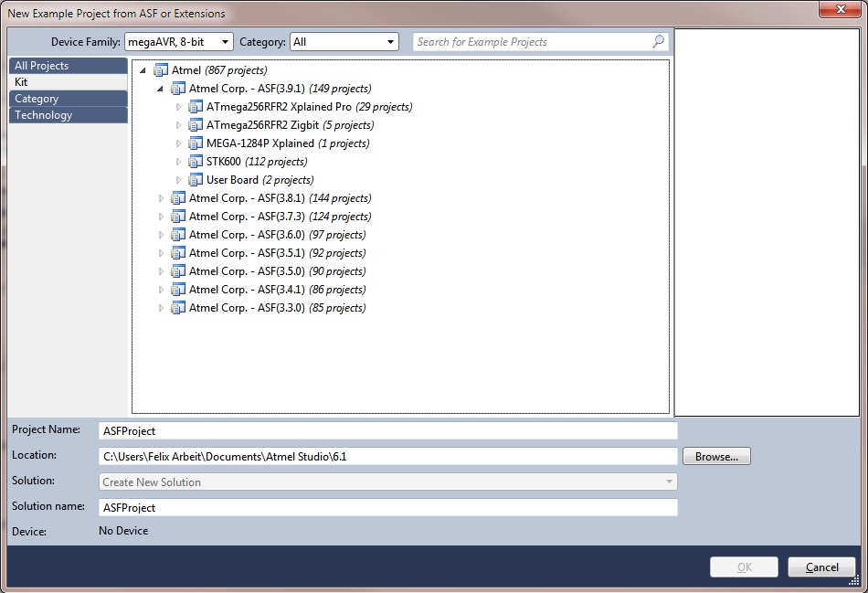This screenshot has width=868, height=593.
Task: Expand the ASF(3.4.1) node
Action: coord(161,290)
